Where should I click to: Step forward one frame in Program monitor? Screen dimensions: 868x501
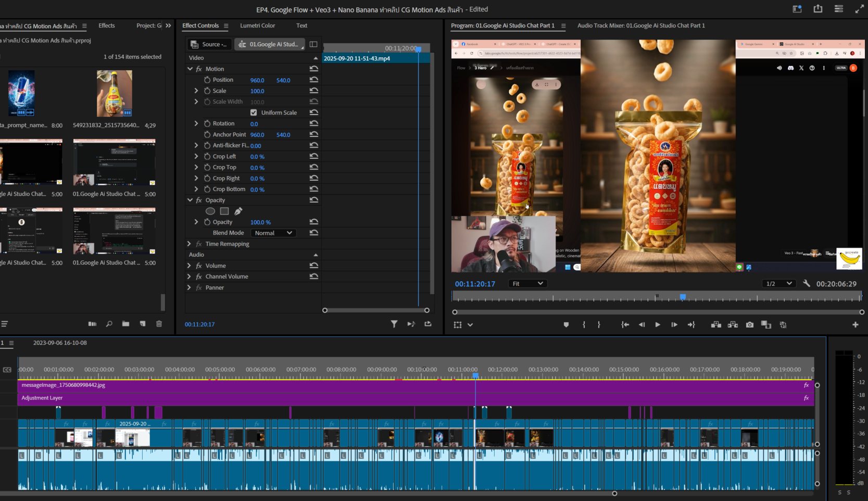pos(674,324)
